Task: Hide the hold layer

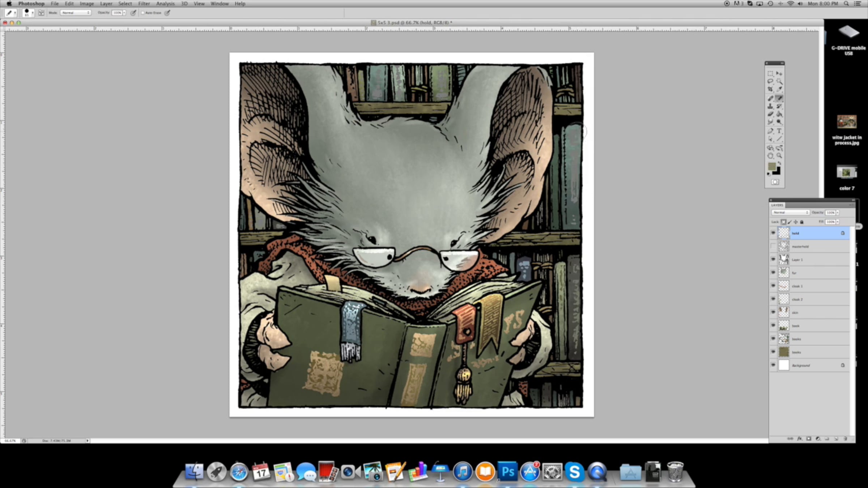Action: click(773, 233)
